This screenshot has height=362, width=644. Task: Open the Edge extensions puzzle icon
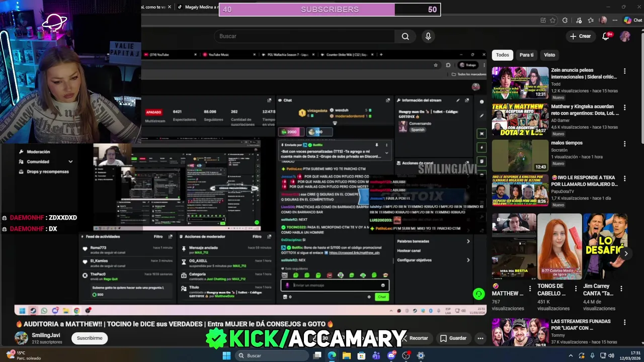[565, 20]
